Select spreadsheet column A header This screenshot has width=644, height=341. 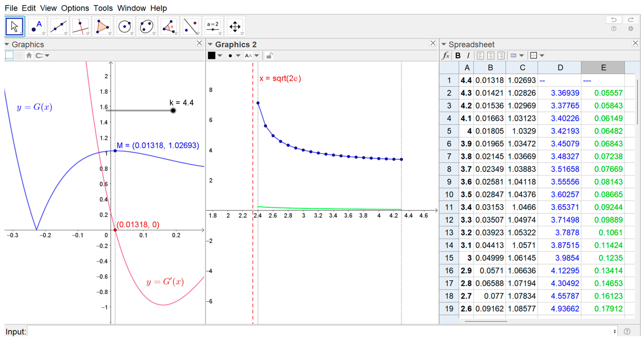point(466,68)
